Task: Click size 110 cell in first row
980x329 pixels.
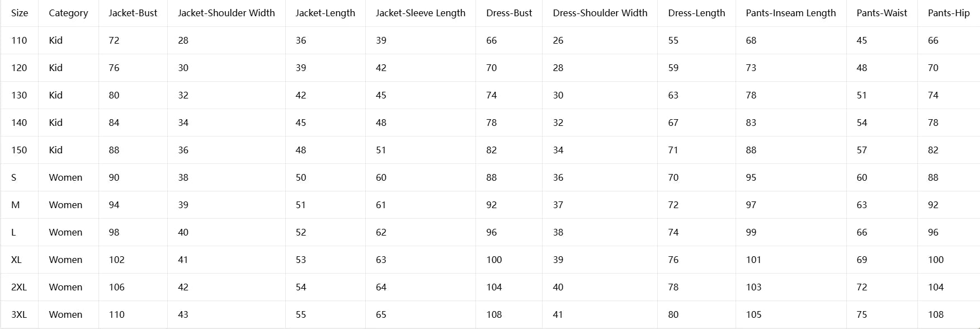Action: pos(20,40)
